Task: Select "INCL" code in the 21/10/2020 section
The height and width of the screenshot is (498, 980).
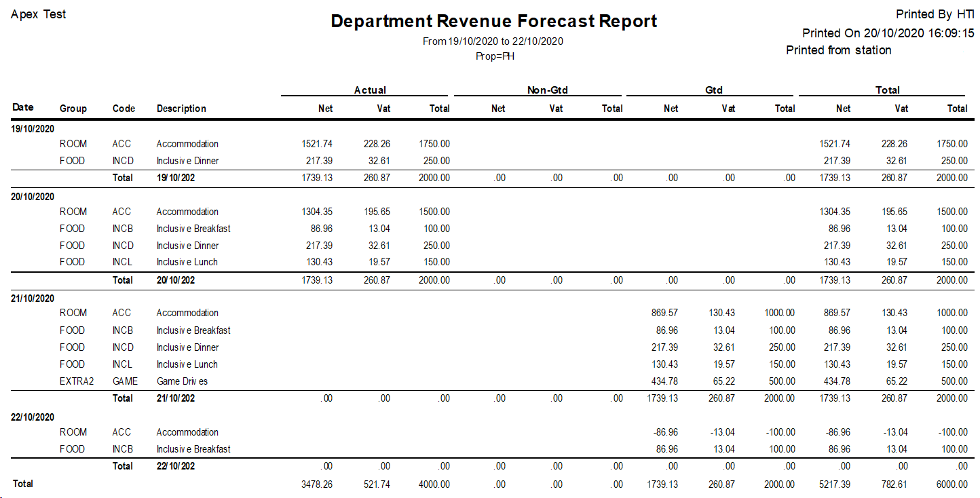Action: pyautogui.click(x=123, y=364)
